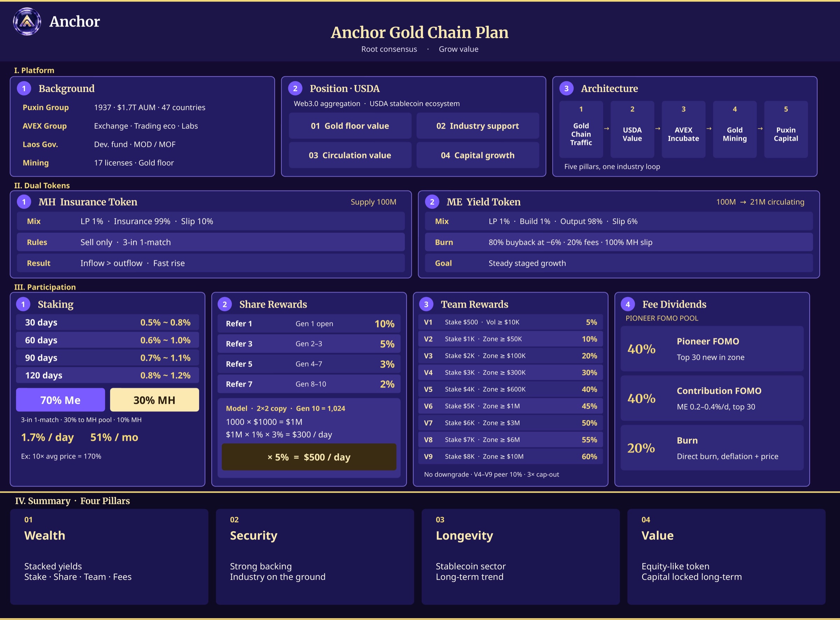Click the Puxin Group label
Screen dimensions: 840x620
46,107
